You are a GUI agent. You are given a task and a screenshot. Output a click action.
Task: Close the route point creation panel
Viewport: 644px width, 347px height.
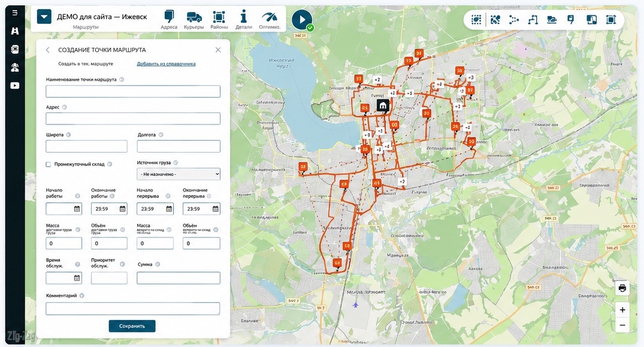pyautogui.click(x=218, y=50)
